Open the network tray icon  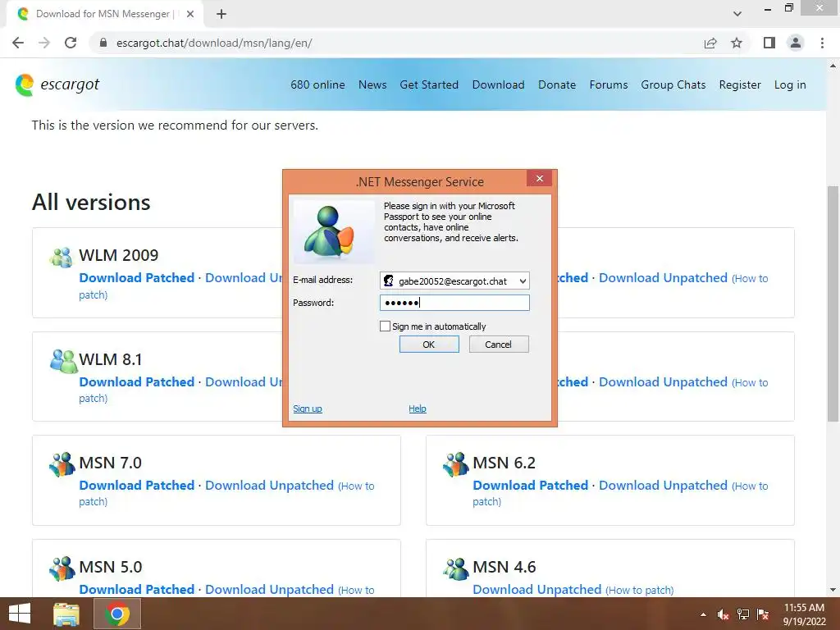click(x=743, y=614)
